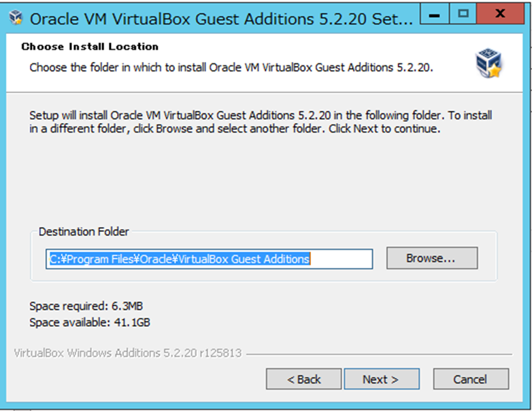Minimize the Guest Additions setup window
Viewport: 532px width, 411px height.
click(x=435, y=14)
